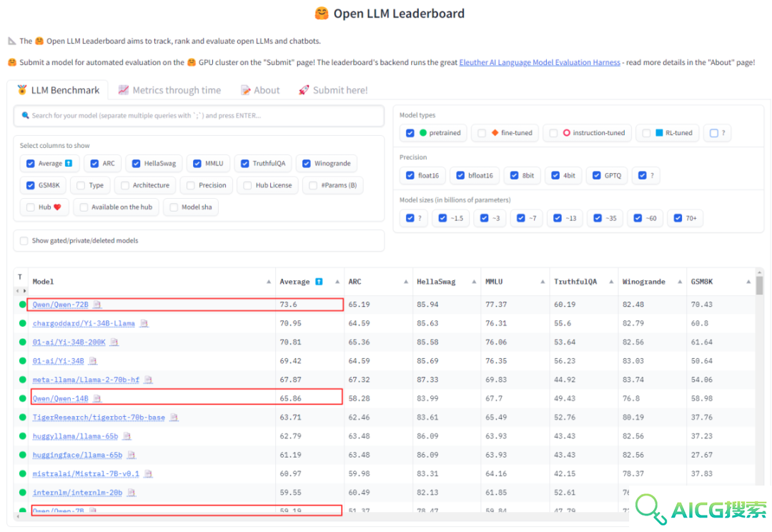Check the #Params (B) column checkbox

click(313, 185)
